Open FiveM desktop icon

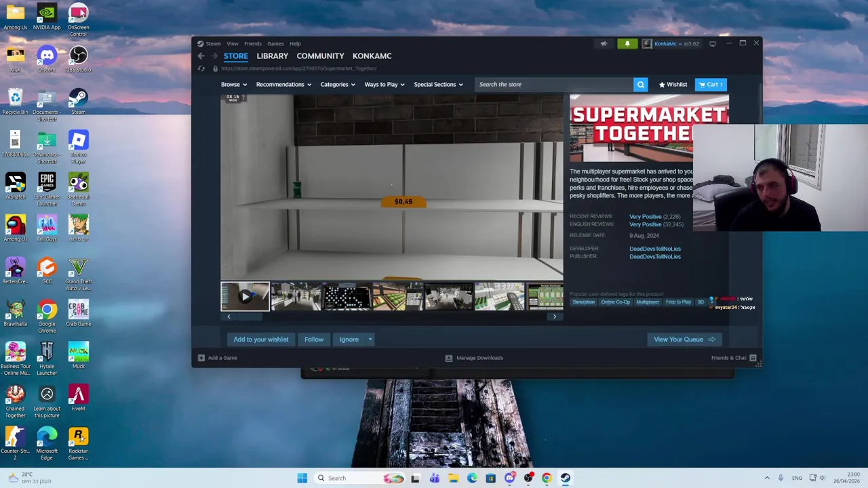click(78, 398)
